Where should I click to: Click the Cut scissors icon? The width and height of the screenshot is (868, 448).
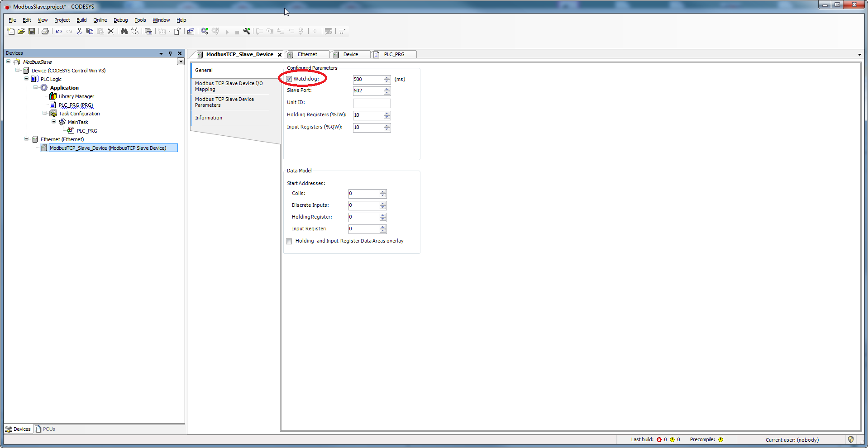pyautogui.click(x=79, y=31)
